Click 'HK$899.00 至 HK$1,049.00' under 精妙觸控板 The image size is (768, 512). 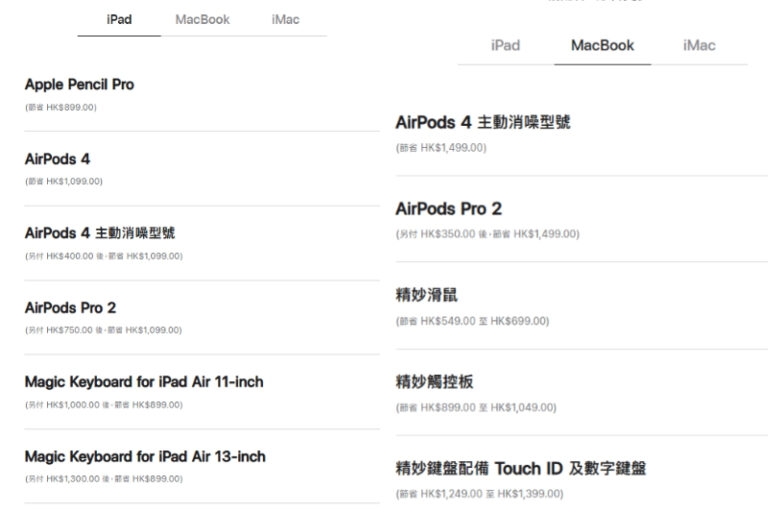point(488,407)
